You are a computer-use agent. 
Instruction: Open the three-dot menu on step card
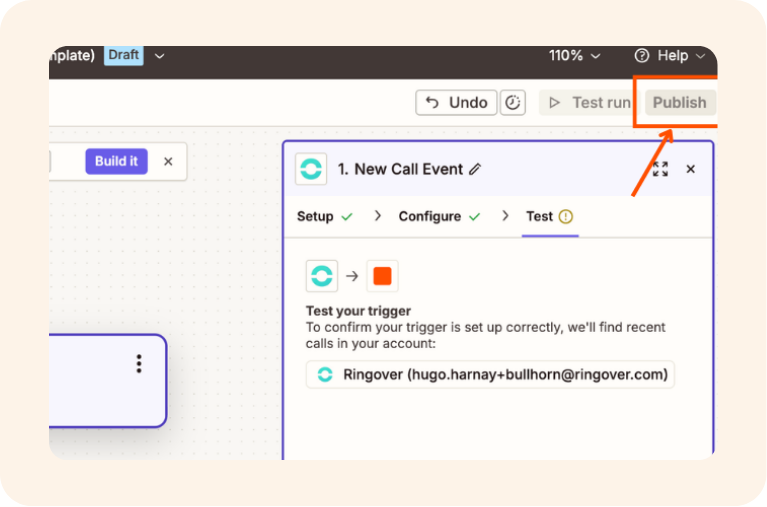(x=139, y=364)
